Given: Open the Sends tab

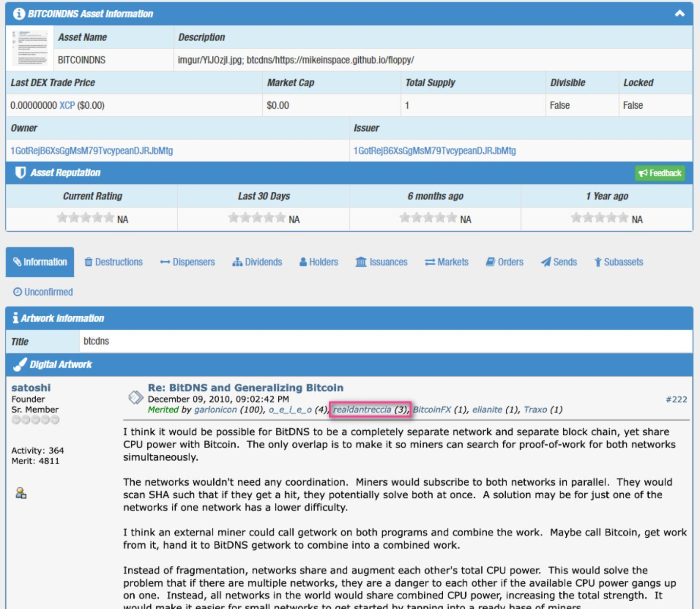Looking at the screenshot, I should (559, 262).
